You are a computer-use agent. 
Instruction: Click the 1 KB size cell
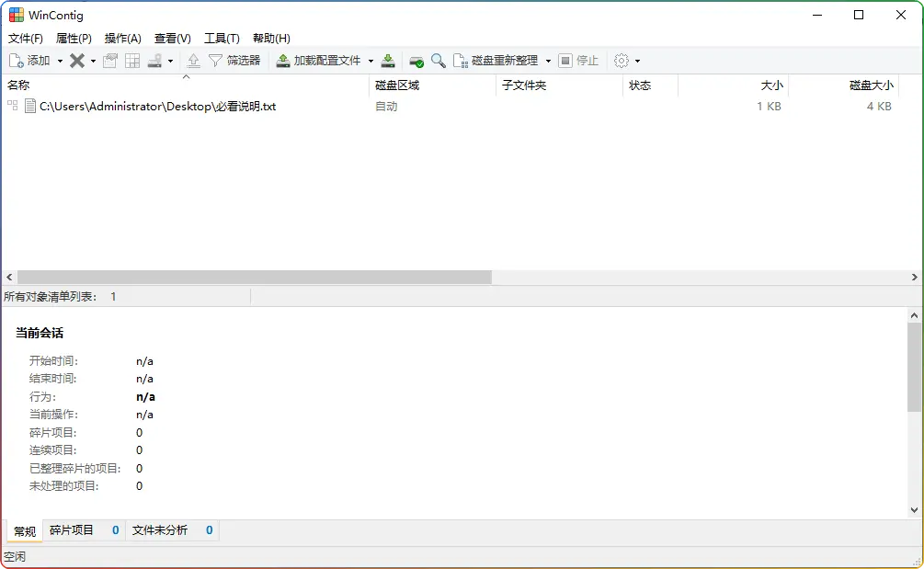[x=769, y=106]
